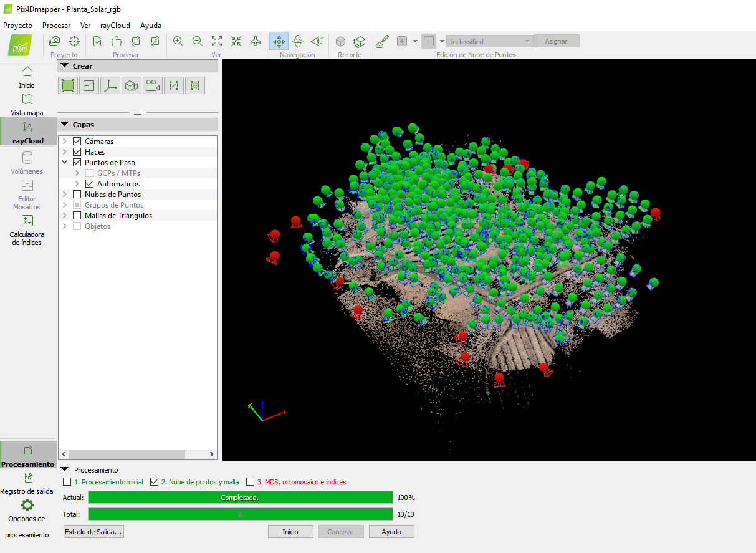This screenshot has height=553, width=756.
Task: Click the Pix4D logo button
Action: pyautogui.click(x=21, y=46)
